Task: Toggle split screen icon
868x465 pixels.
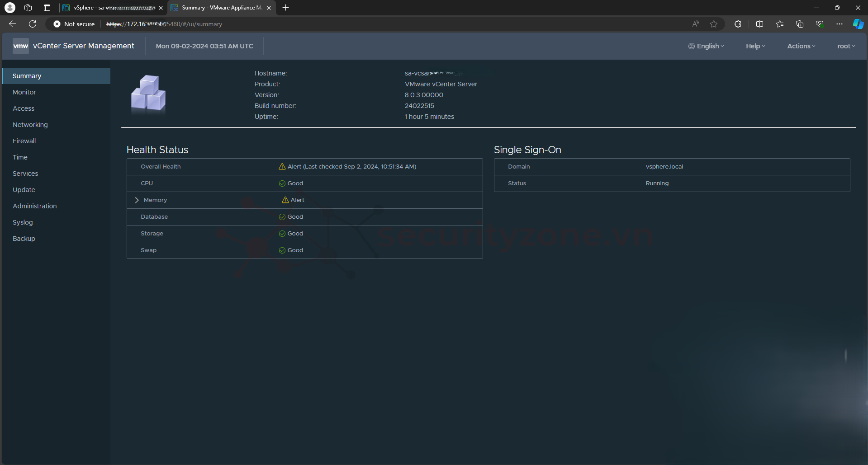Action: coord(759,24)
